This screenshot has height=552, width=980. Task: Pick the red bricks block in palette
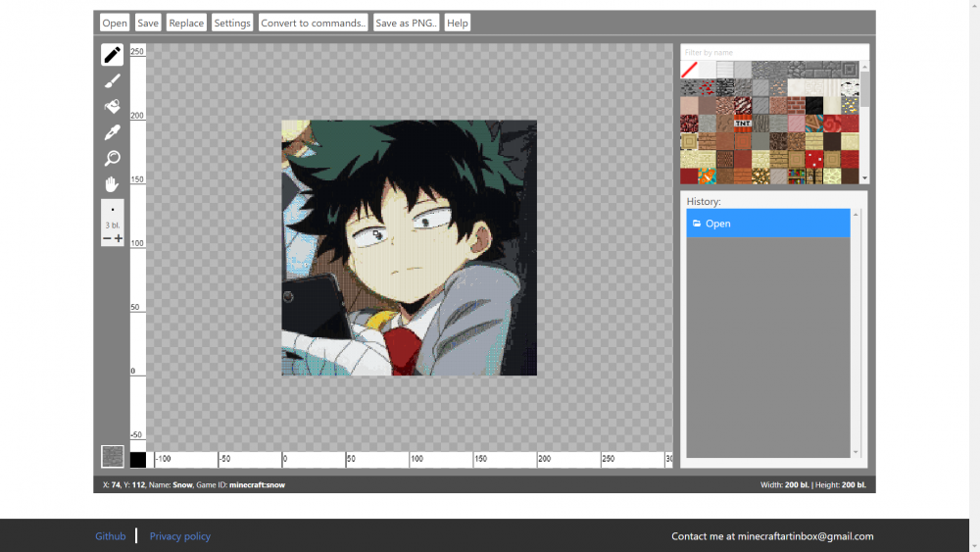click(x=796, y=105)
